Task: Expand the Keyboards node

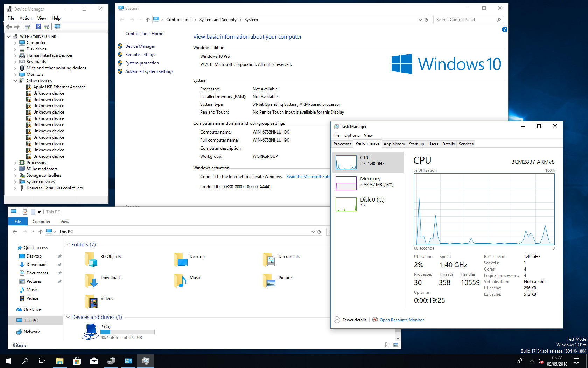Action: [x=15, y=62]
